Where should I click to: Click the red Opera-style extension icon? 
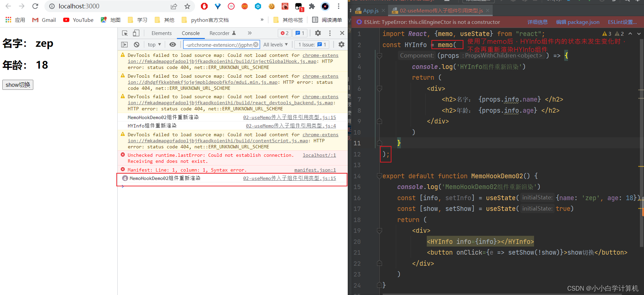(x=204, y=6)
